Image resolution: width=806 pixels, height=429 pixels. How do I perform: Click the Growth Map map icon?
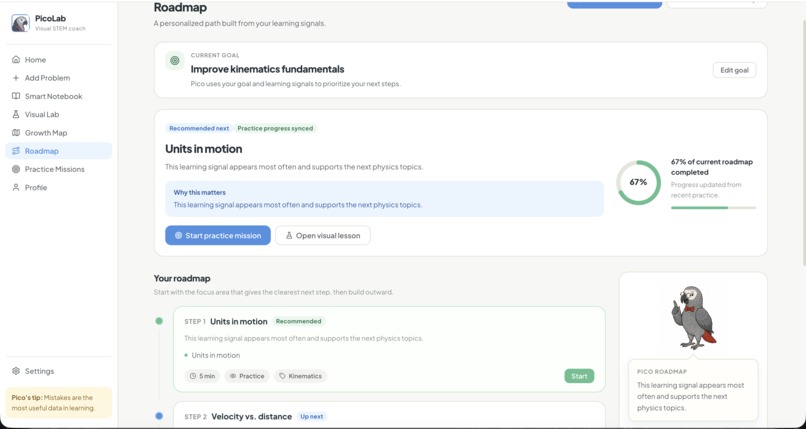point(16,133)
